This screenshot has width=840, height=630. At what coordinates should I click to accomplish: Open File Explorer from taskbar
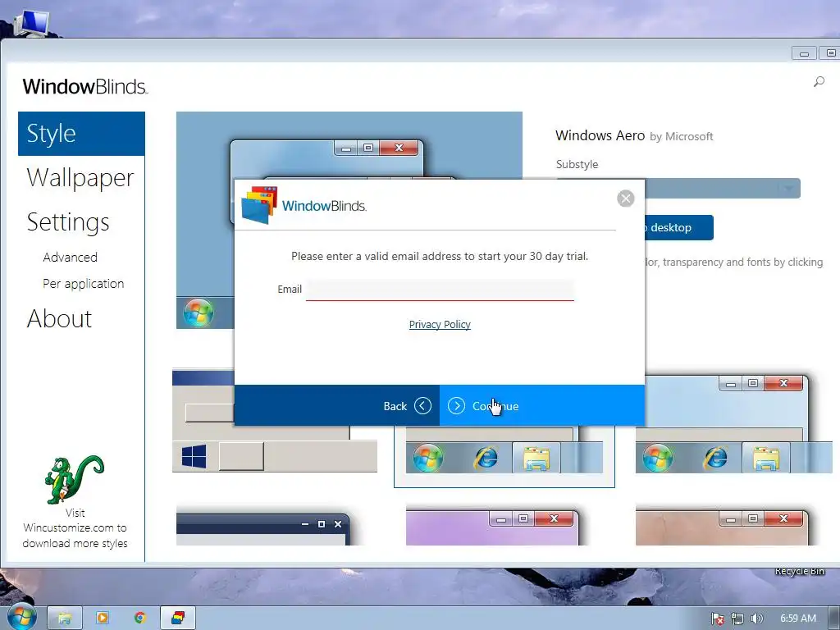point(64,619)
